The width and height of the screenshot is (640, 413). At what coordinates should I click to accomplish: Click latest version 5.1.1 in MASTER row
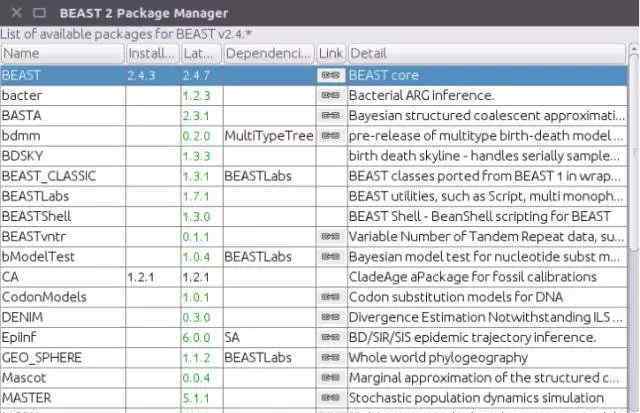[196, 398]
